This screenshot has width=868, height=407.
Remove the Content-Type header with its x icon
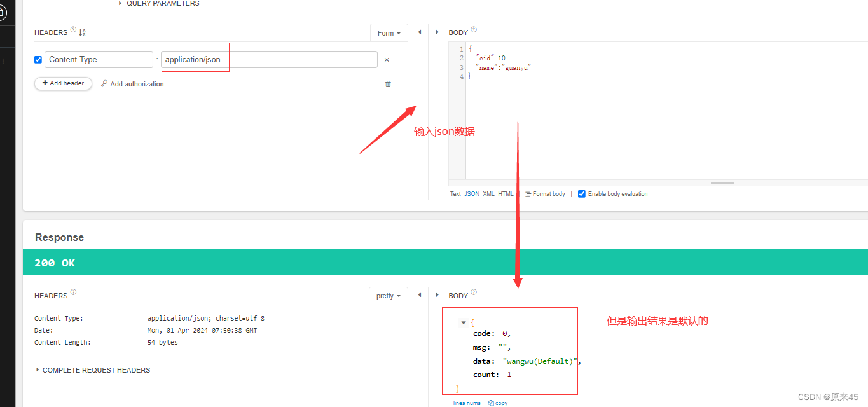click(x=387, y=60)
